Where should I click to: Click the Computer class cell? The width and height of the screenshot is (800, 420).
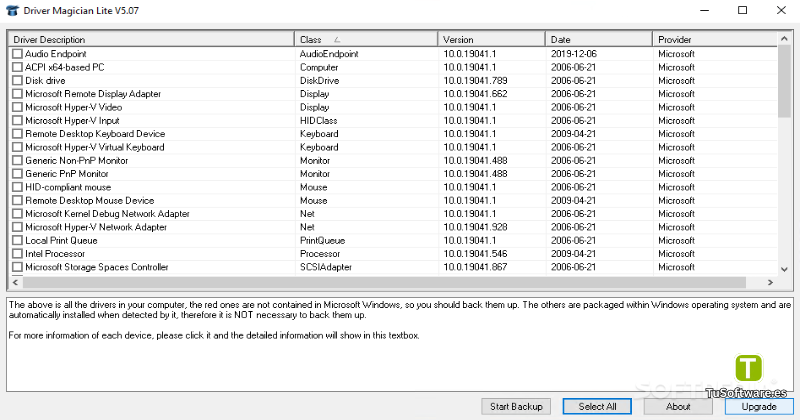click(x=319, y=67)
